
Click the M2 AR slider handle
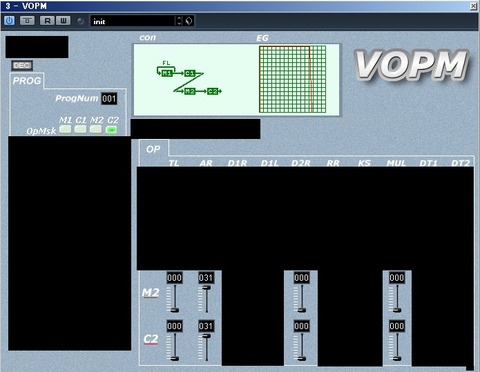point(206,288)
